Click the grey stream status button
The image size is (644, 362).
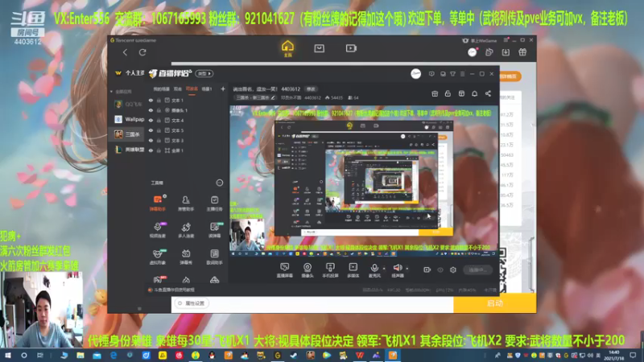(477, 269)
